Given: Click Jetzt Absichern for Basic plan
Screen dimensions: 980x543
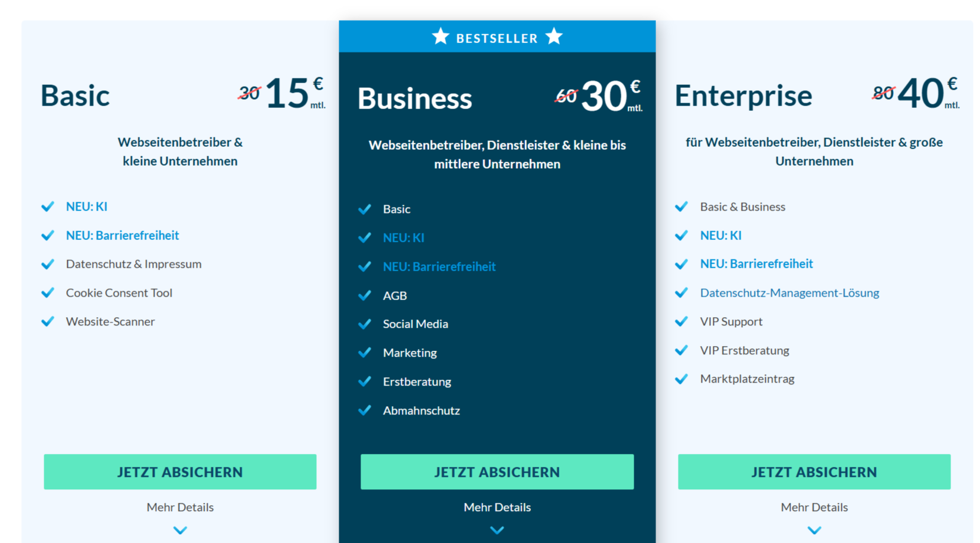Looking at the screenshot, I should click(180, 472).
